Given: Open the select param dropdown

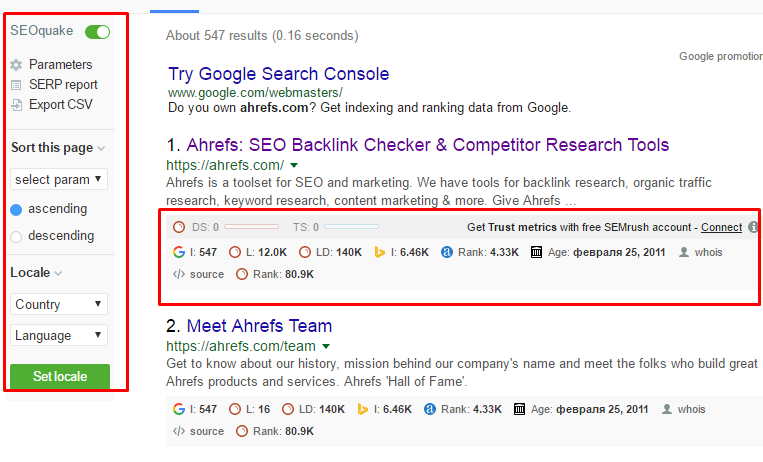Looking at the screenshot, I should coord(58,179).
